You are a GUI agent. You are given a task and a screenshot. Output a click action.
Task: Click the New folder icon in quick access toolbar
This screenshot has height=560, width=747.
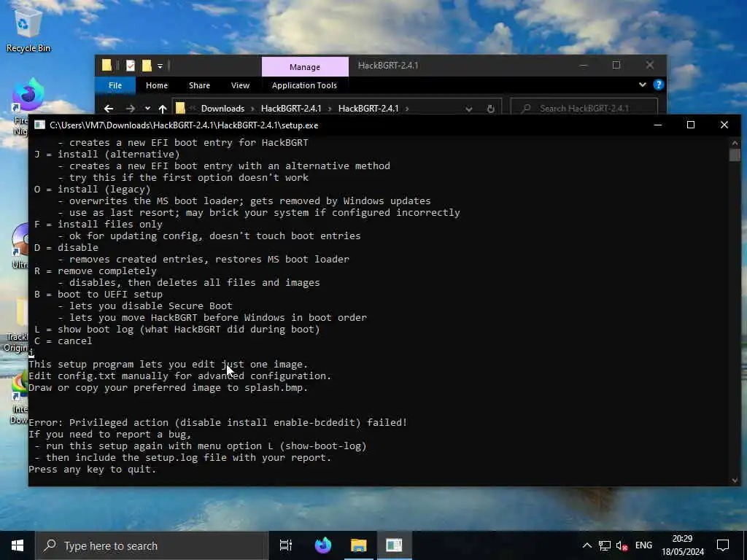[x=147, y=66]
